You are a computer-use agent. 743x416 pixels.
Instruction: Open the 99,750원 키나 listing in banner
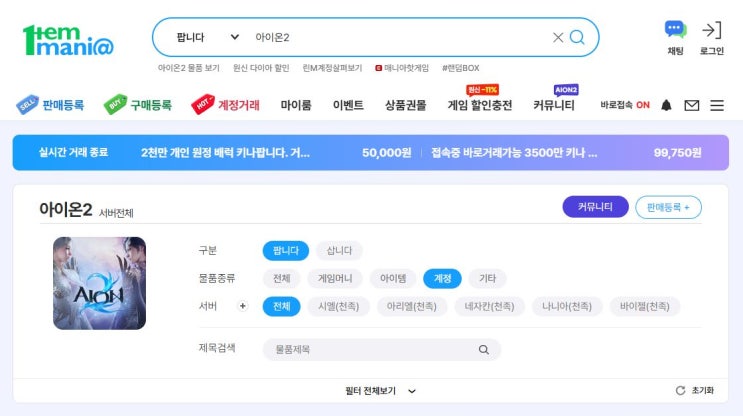(566, 153)
